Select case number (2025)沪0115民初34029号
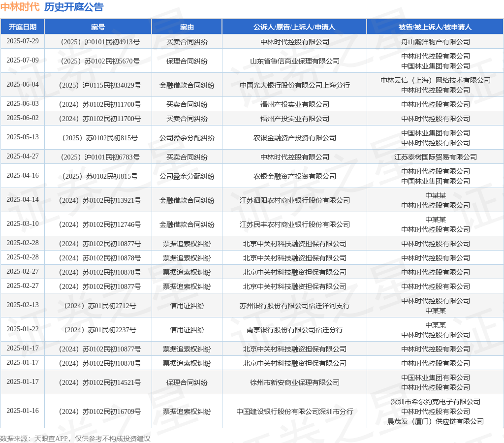The width and height of the screenshot is (504, 443). tap(98, 85)
